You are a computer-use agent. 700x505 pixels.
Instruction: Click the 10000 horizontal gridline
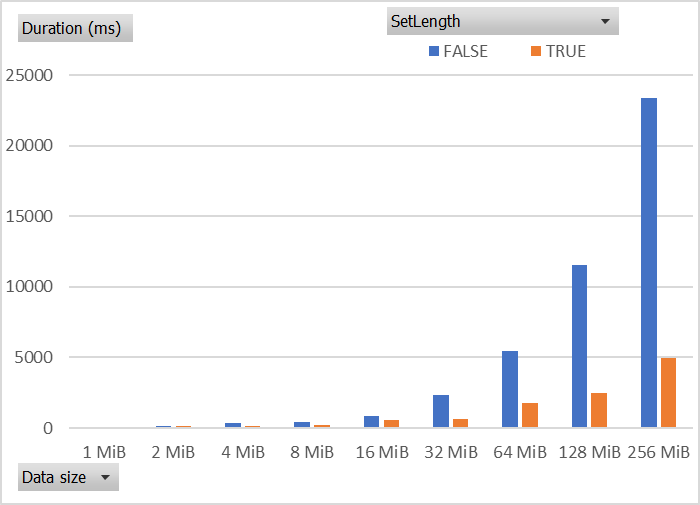pyautogui.click(x=381, y=287)
